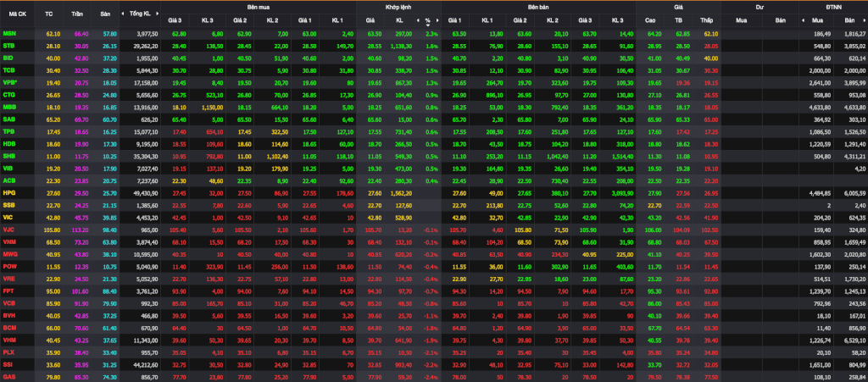868x382 pixels.
Task: Select the Bên bán group header
Action: (538, 7)
